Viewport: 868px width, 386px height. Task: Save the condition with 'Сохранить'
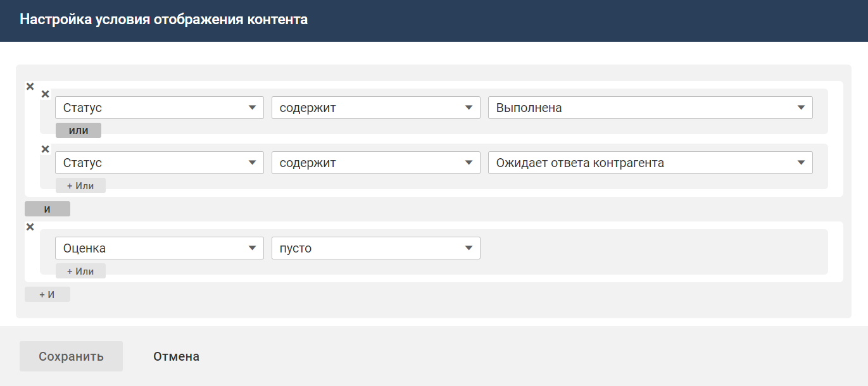click(71, 356)
